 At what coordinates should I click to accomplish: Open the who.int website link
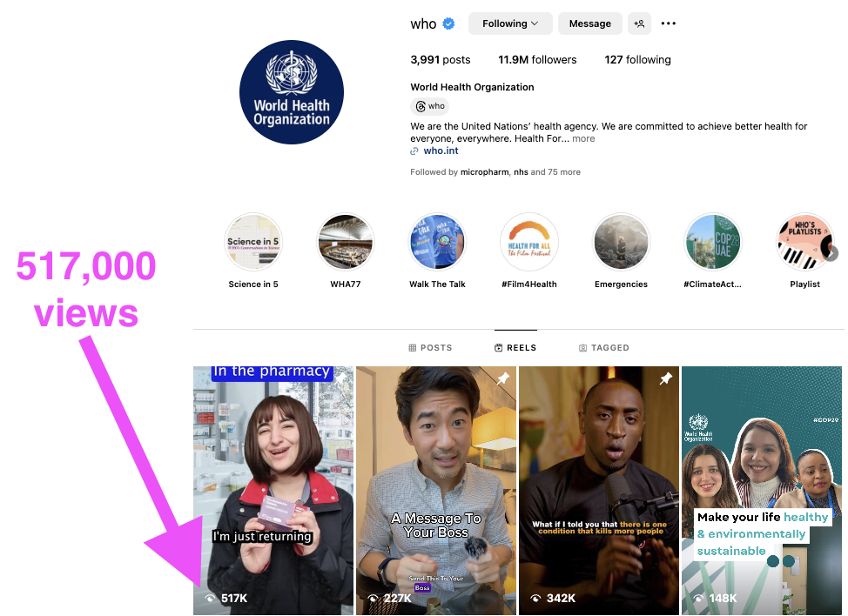(x=440, y=151)
